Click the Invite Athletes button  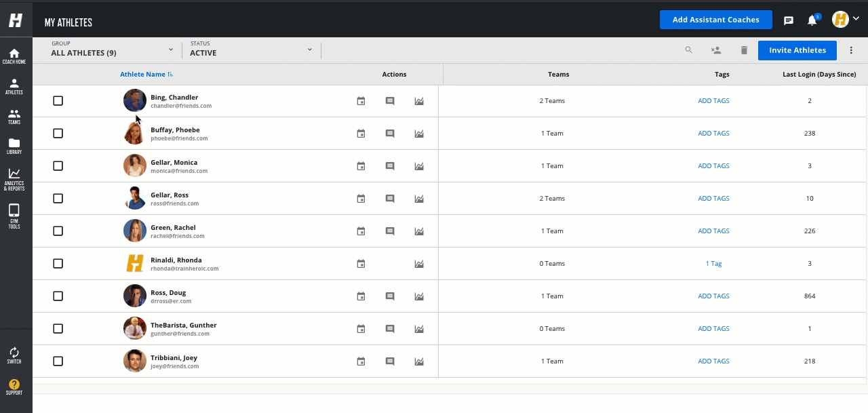(797, 50)
